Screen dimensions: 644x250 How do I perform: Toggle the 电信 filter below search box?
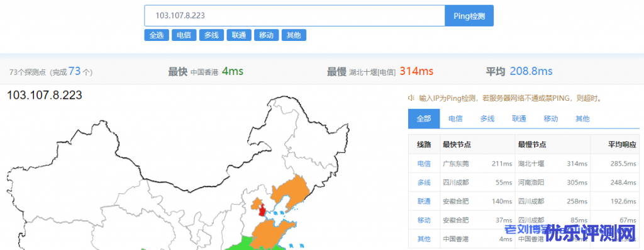[x=184, y=35]
